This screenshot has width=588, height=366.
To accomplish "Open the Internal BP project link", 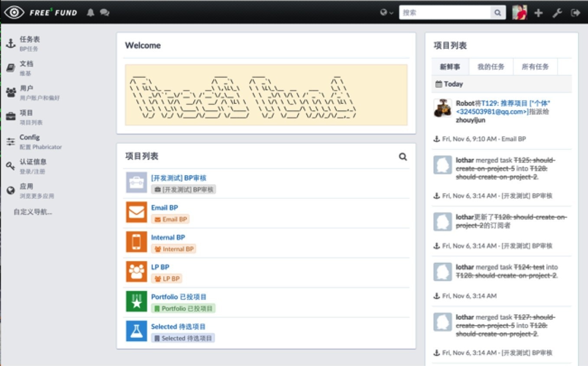I will pyautogui.click(x=168, y=237).
